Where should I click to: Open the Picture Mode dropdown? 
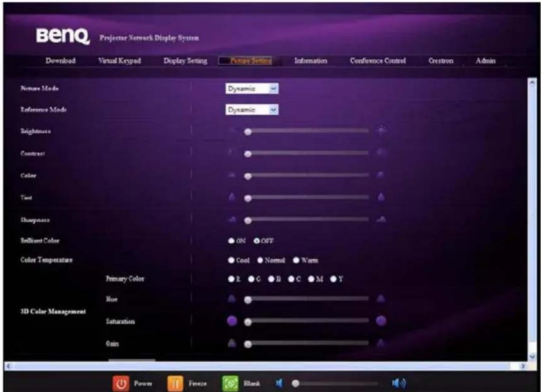point(252,89)
